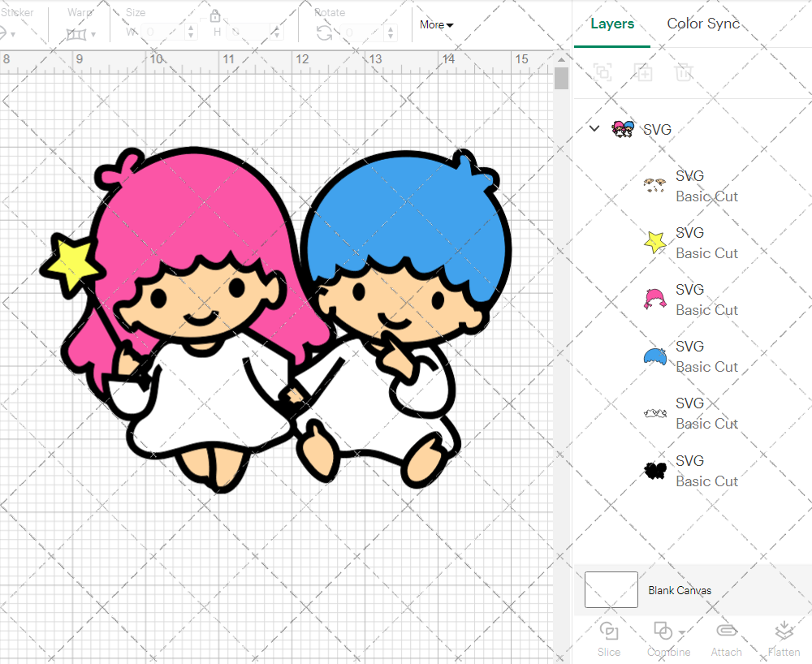Use the Flatten tool

(x=784, y=637)
